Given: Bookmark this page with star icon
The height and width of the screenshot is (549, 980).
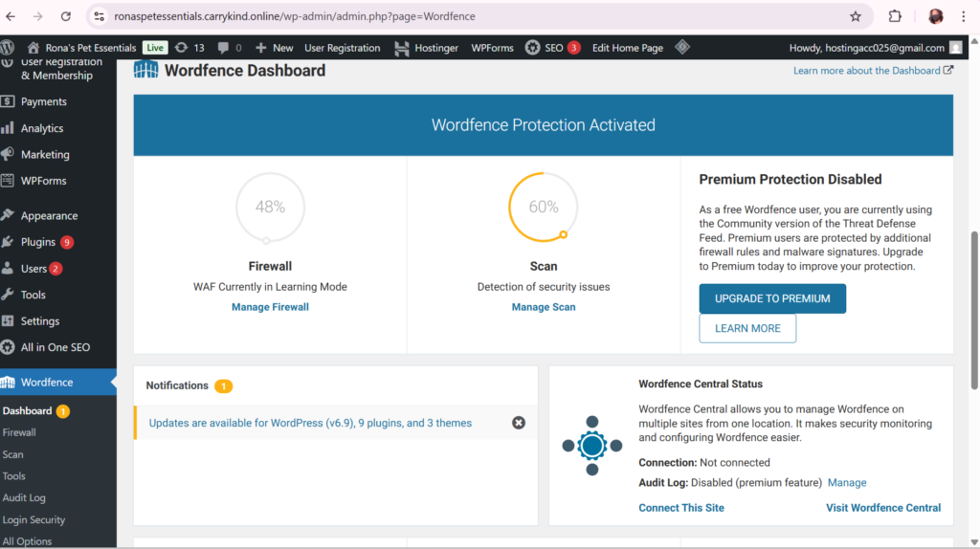Looking at the screenshot, I should [856, 16].
